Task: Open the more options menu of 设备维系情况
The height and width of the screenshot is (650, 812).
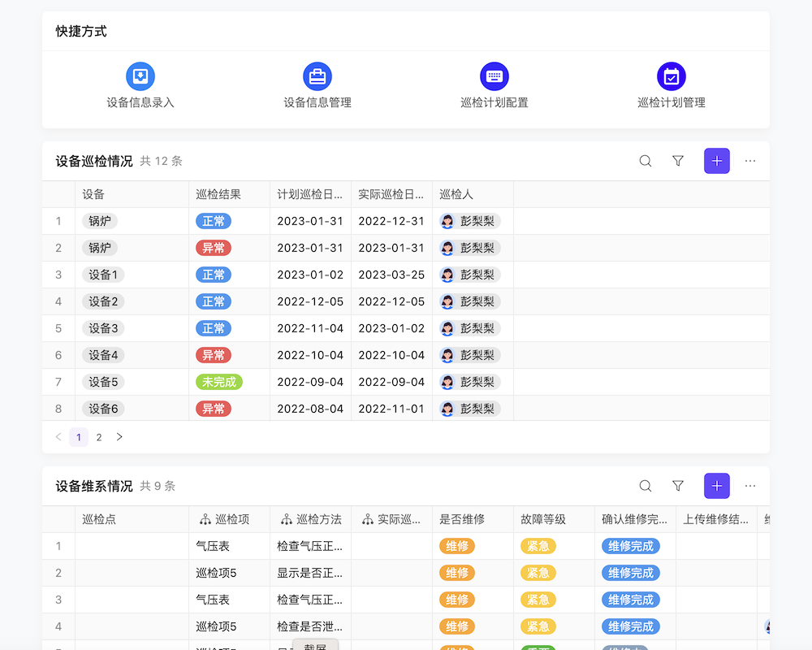Action: pyautogui.click(x=749, y=485)
